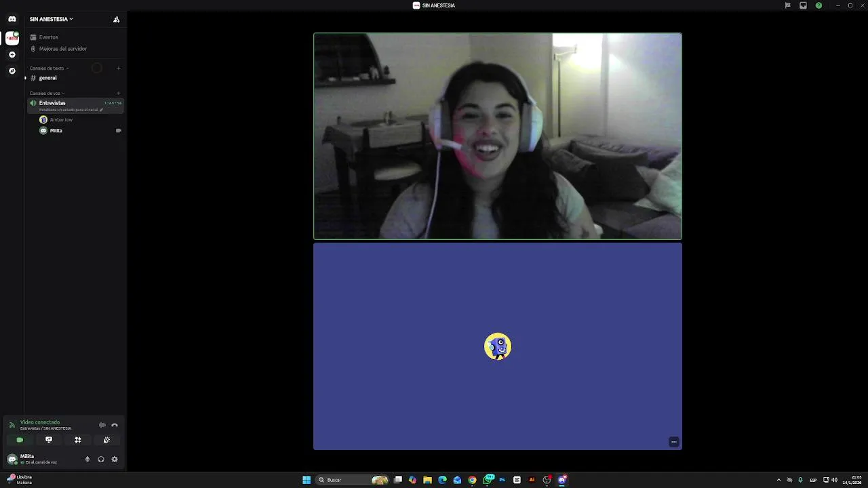Image resolution: width=868 pixels, height=488 pixels.
Task: Focus the webcam video tile
Action: coord(498,136)
